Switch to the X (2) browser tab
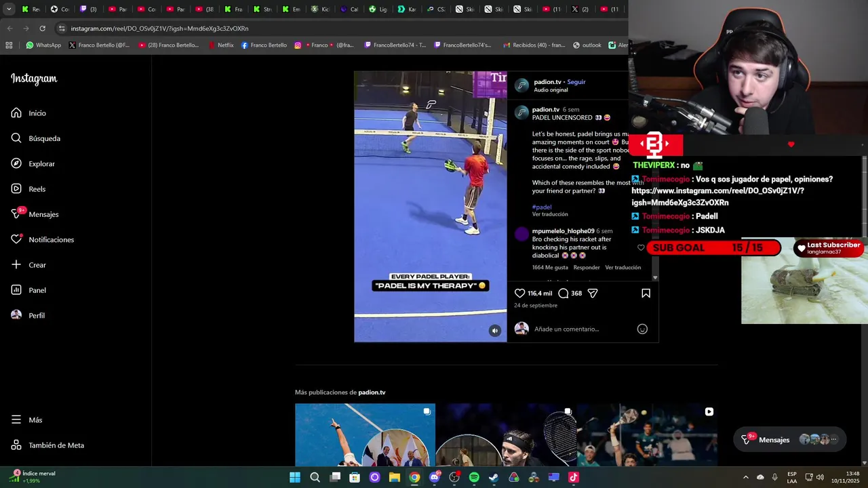Screen dimensions: 868x488 pos(580,9)
